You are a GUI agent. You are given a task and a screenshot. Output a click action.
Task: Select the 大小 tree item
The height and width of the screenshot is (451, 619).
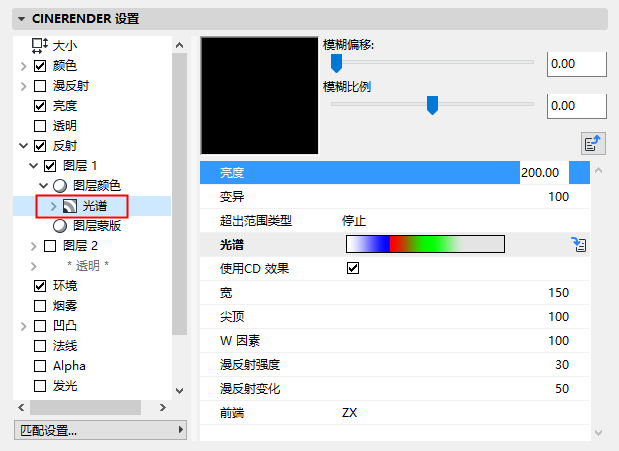[65, 46]
